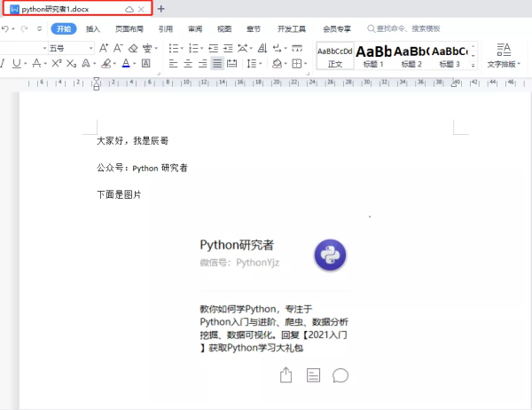Click the clear formatting eraser icon
This screenshot has width=532, height=410.
134,48
